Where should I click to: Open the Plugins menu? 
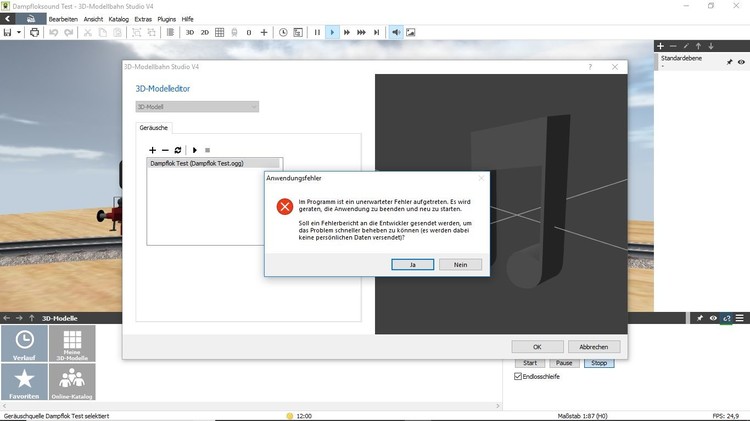[x=166, y=19]
